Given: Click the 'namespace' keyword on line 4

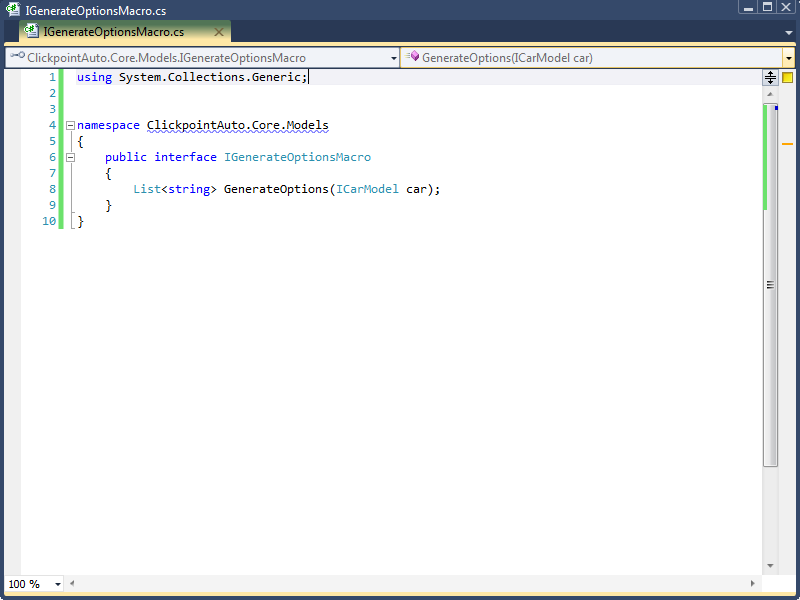Looking at the screenshot, I should (108, 126).
